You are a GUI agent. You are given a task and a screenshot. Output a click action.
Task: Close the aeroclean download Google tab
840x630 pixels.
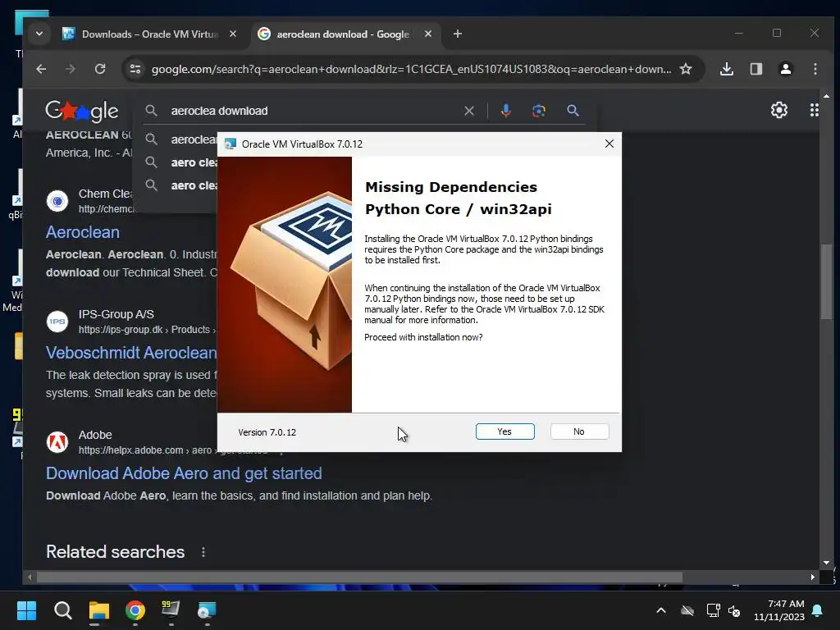point(428,34)
